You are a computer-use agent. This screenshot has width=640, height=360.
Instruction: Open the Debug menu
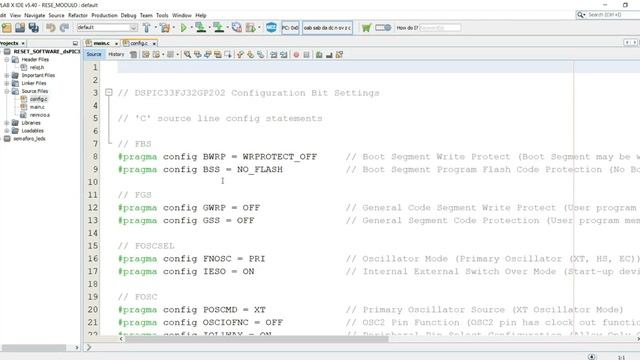tap(128, 15)
